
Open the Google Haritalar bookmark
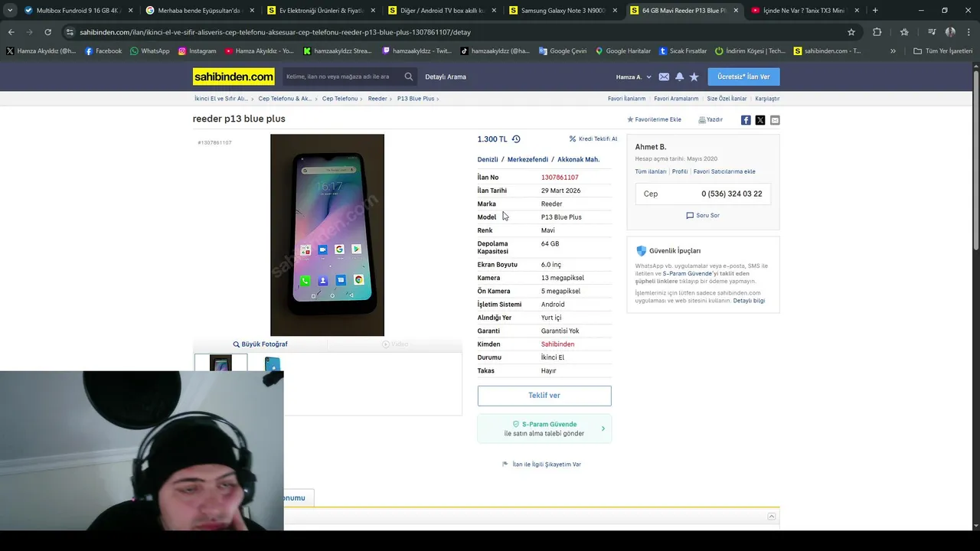coord(623,51)
